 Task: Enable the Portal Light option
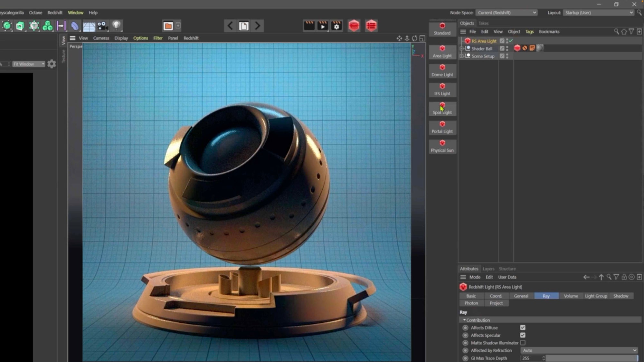tap(442, 127)
